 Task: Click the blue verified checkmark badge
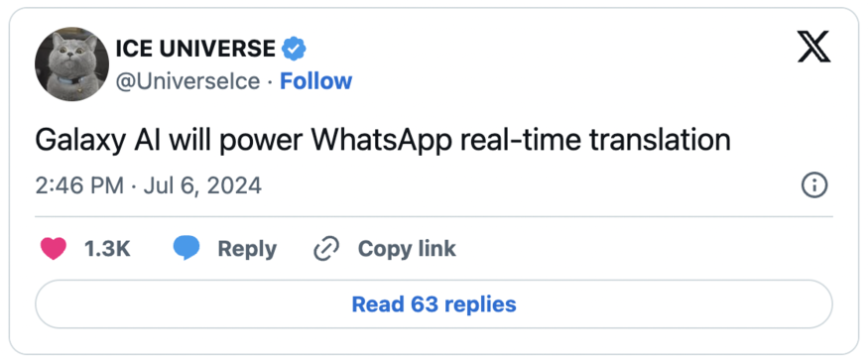tap(294, 50)
